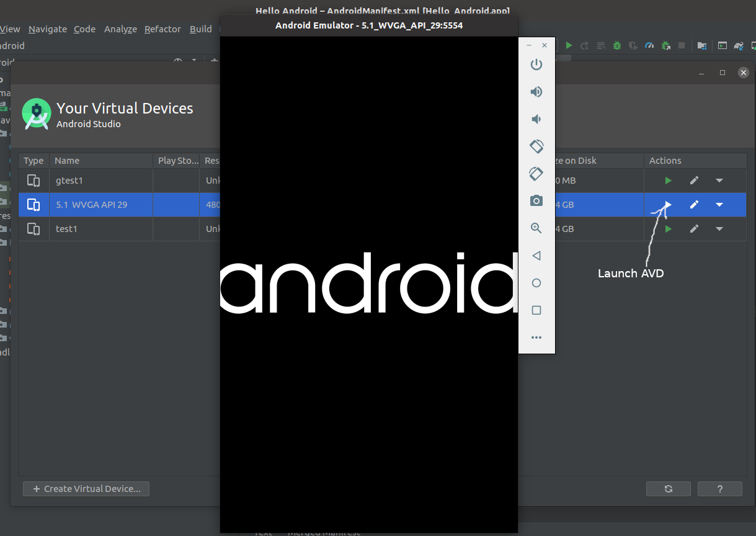
Task: Lower volume with emulator volume down icon
Action: 536,119
